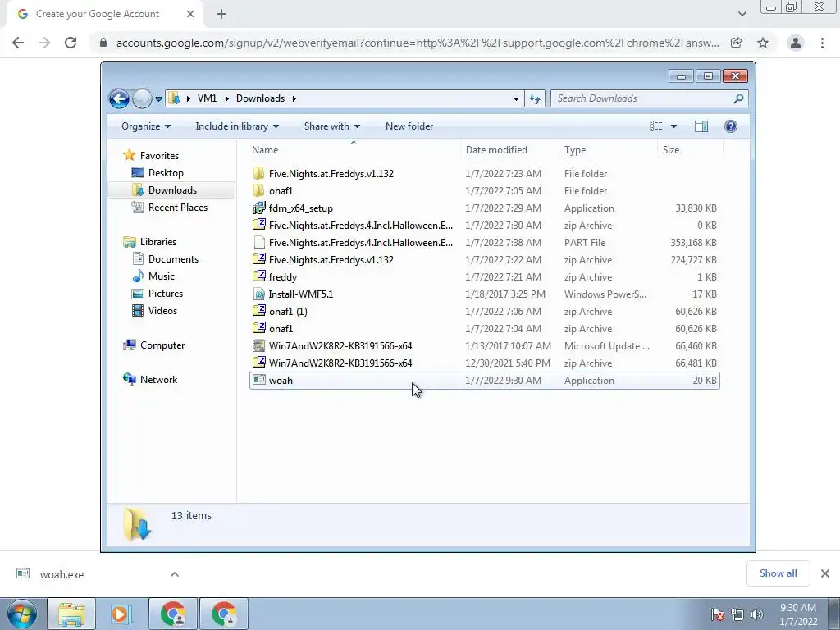Open Include in library menu

(237, 126)
